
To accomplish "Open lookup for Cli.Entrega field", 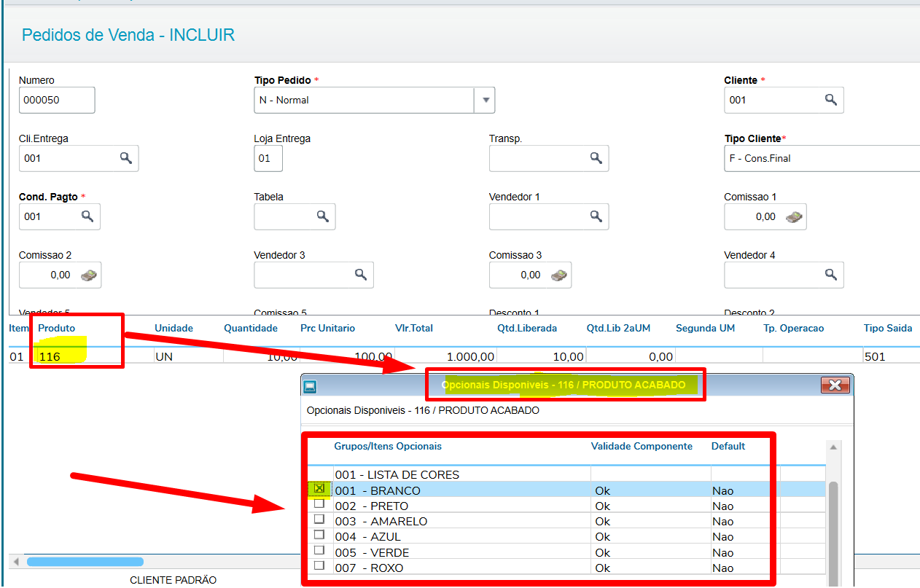I will click(x=125, y=158).
